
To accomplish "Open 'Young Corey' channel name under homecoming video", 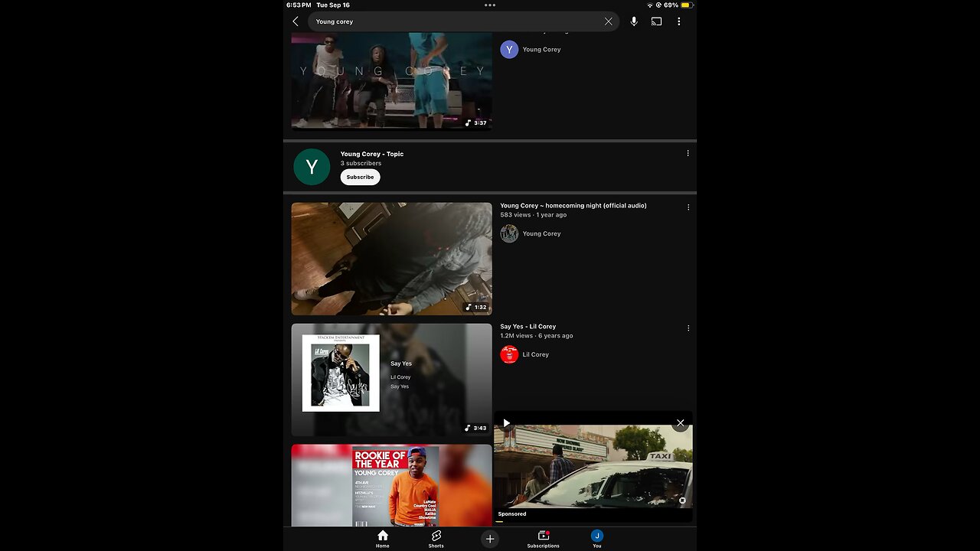I will click(x=541, y=233).
